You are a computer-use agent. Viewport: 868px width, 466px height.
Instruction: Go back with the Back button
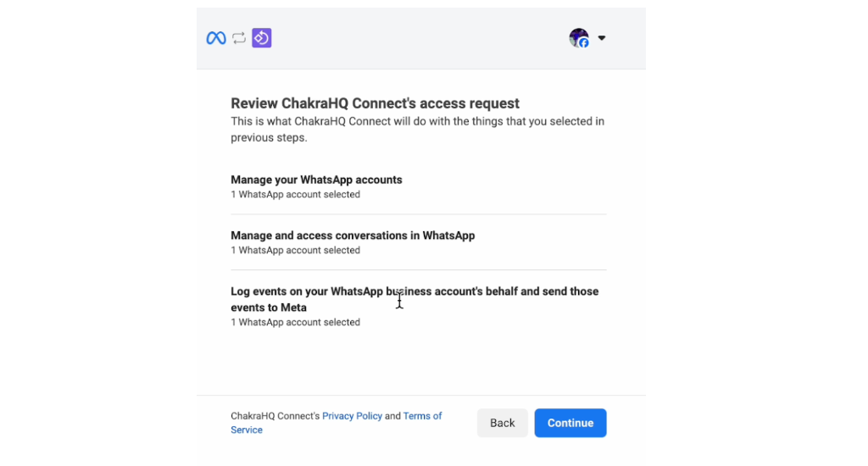(x=502, y=423)
